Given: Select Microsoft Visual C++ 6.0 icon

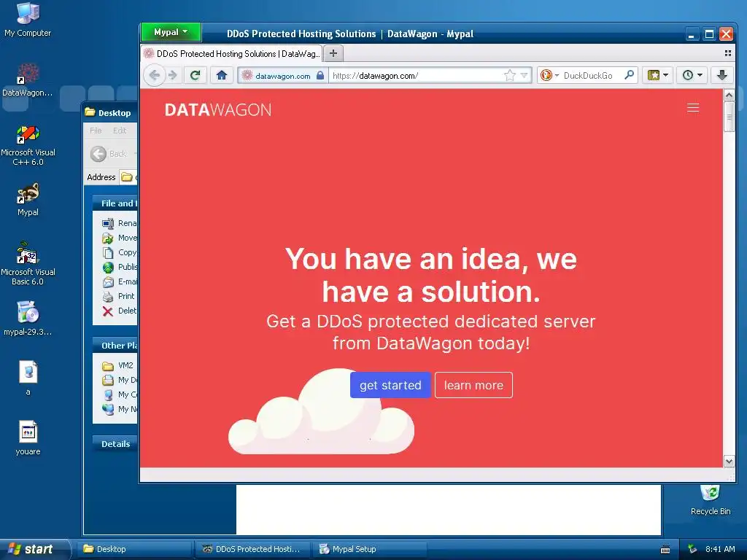Looking at the screenshot, I should click(x=28, y=145).
